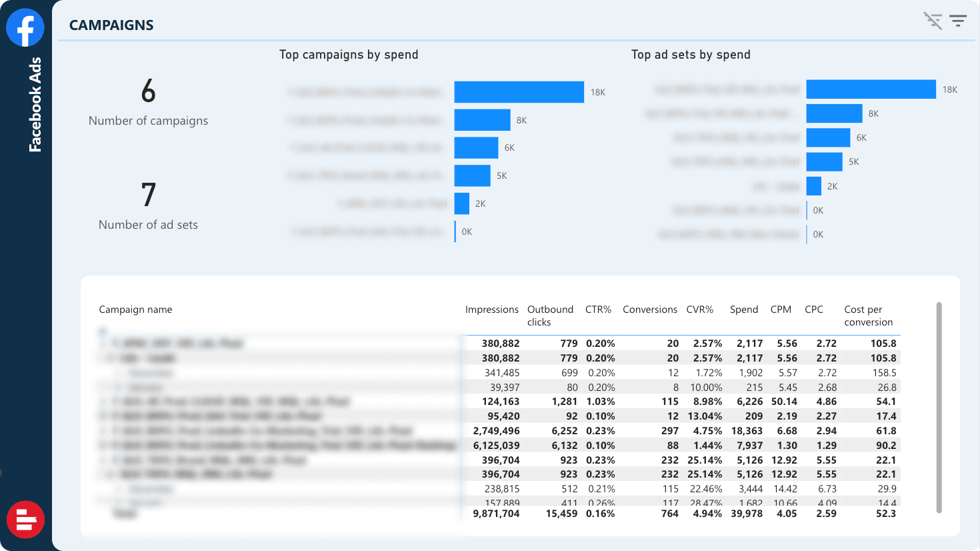Select the Number of ad sets card
980x551 pixels.
(148, 205)
